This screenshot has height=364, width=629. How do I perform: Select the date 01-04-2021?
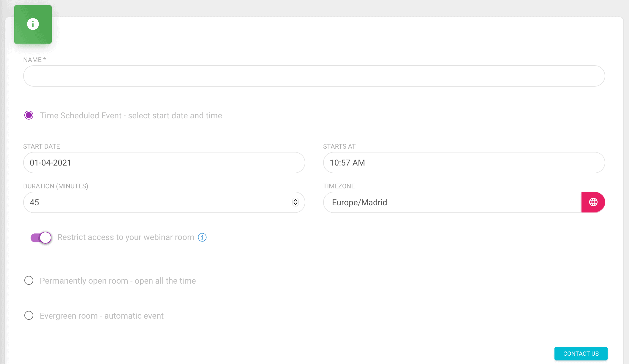click(x=51, y=163)
